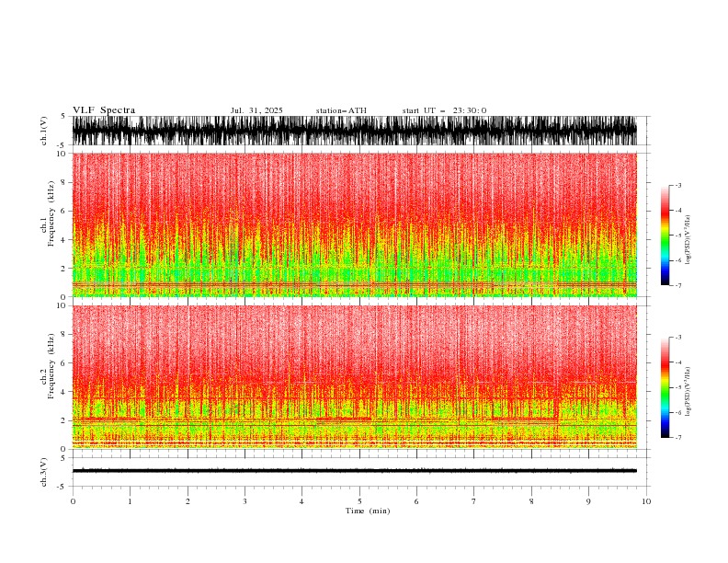Click time axis tick label "6"

click(x=416, y=501)
